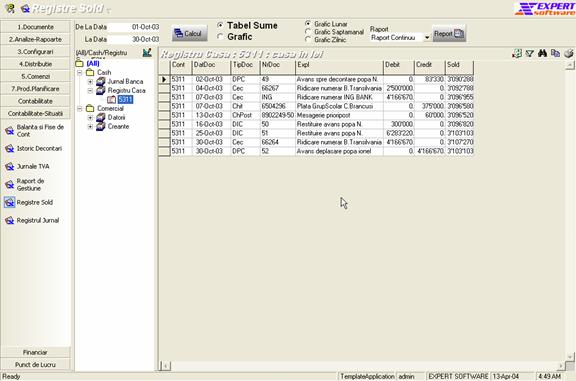Open the 5.Comenzi menu
Viewport: 576px width, 381px height.
pos(35,76)
